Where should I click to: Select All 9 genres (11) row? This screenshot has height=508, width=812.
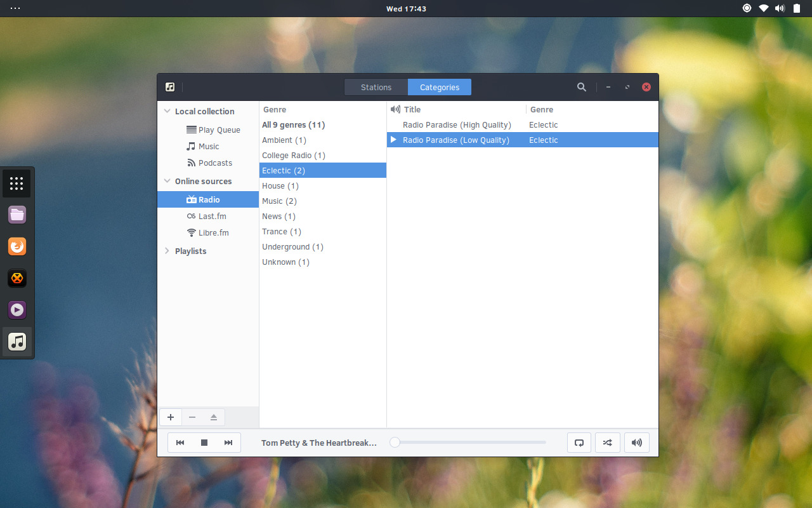(323, 124)
